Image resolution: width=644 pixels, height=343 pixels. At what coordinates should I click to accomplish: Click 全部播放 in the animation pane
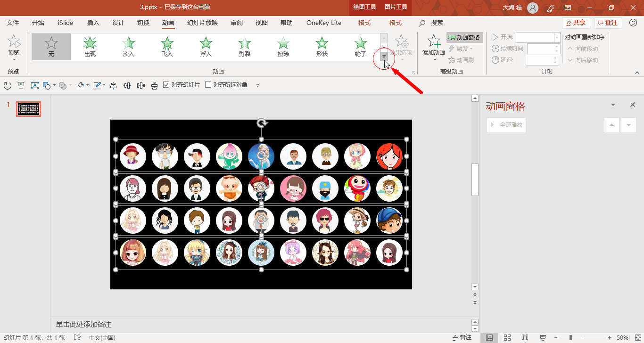(506, 125)
